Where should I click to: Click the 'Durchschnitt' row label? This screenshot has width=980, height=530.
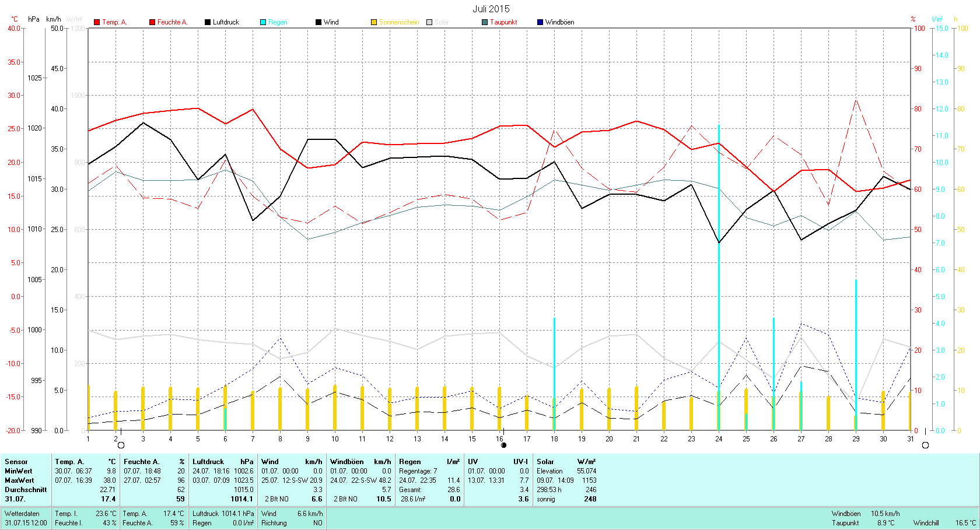pos(26,490)
